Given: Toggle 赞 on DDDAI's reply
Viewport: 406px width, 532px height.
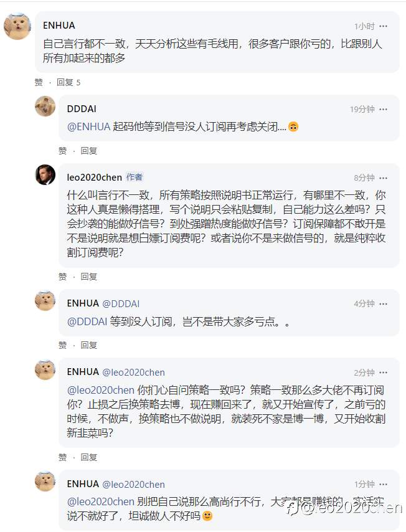Looking at the screenshot, I should click(x=62, y=151).
